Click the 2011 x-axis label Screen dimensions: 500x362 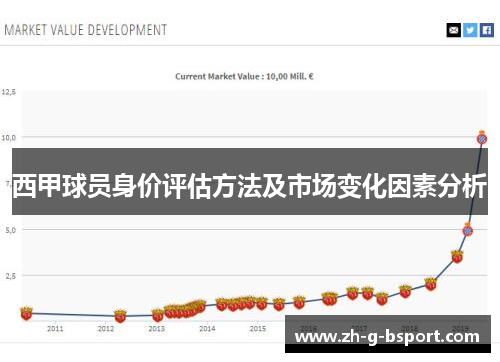pos(55,329)
